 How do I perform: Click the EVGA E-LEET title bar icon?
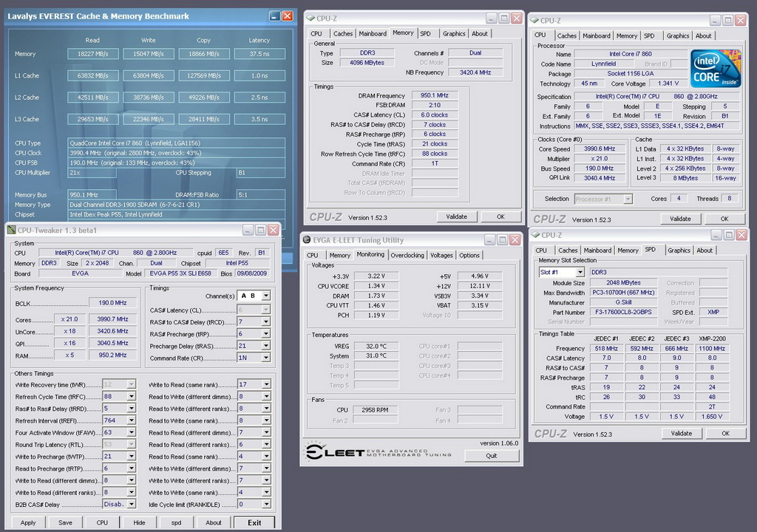[307, 240]
